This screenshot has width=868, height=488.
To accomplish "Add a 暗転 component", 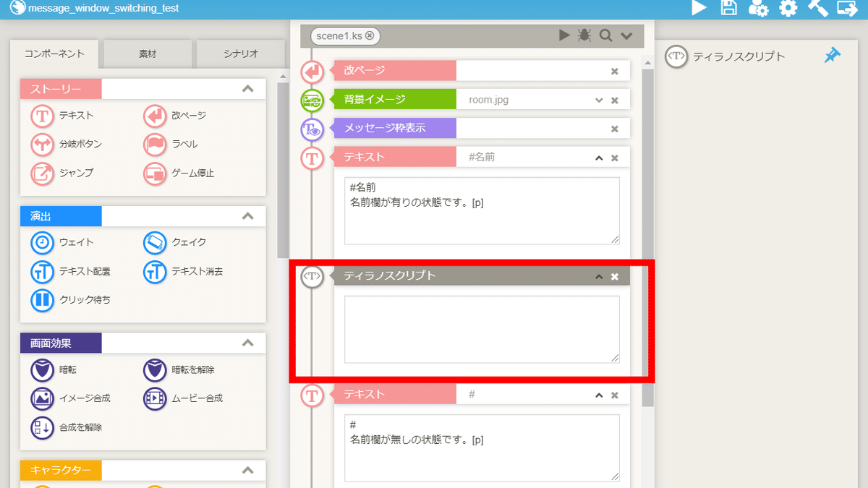I will [54, 369].
